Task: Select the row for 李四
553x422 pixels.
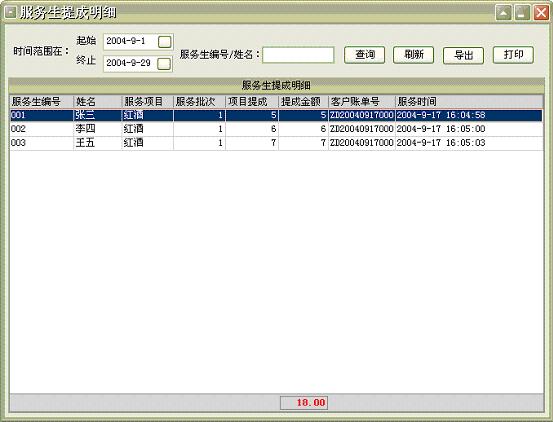Action: click(276, 129)
